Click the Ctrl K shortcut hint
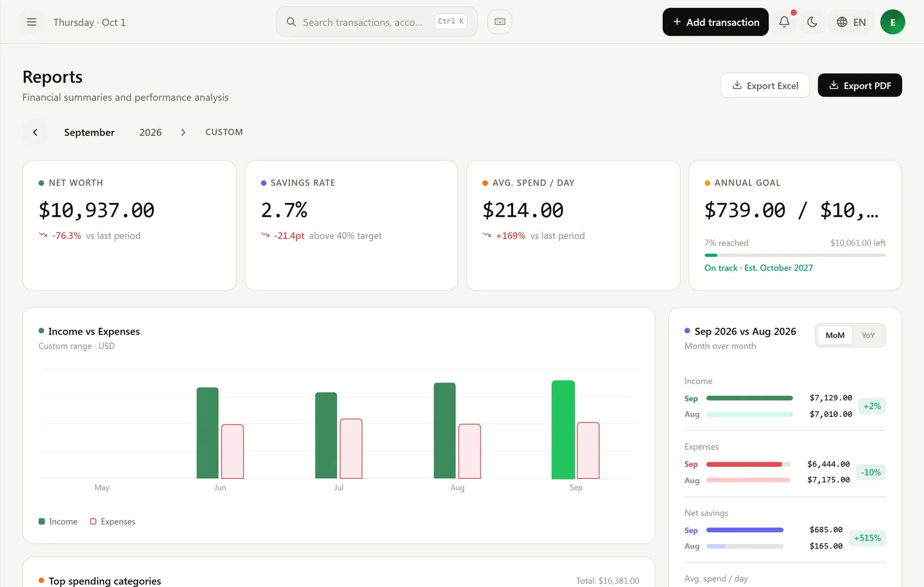924x587 pixels. [x=450, y=21]
